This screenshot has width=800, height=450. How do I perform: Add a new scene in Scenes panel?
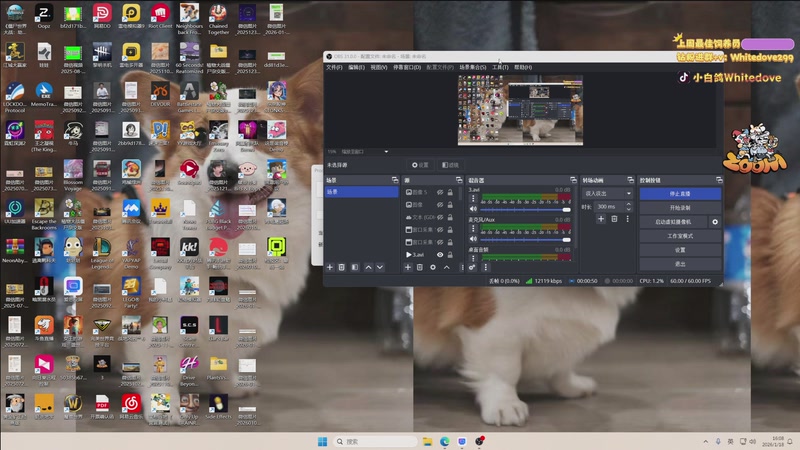pyautogui.click(x=330, y=267)
